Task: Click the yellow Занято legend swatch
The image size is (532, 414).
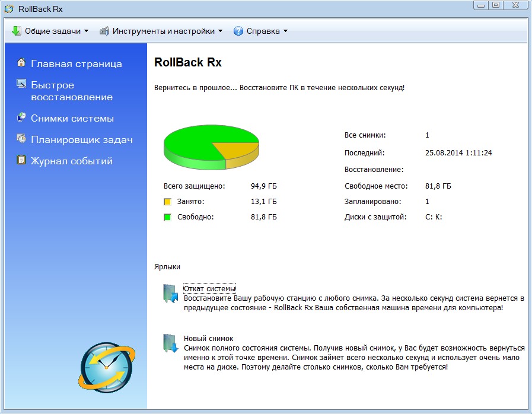Action: click(167, 202)
